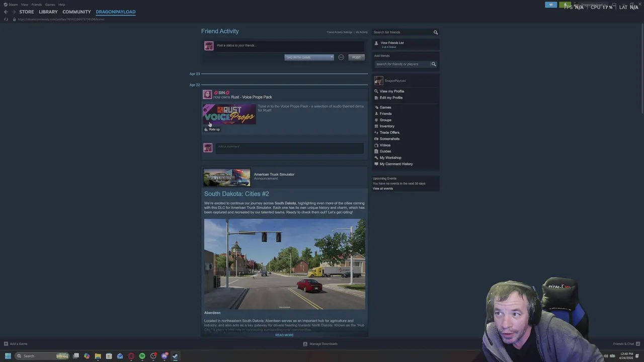Screen dimensions: 644x362
Task: Open the Friends sidebar link
Action: (x=385, y=114)
